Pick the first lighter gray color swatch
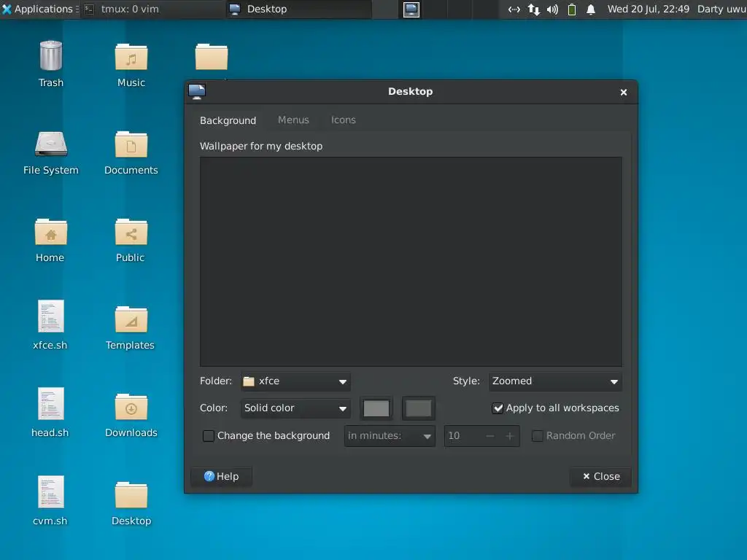 tap(376, 408)
